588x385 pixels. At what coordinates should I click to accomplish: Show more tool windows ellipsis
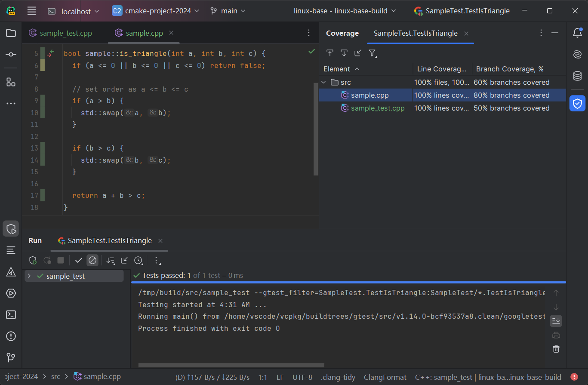[11, 104]
